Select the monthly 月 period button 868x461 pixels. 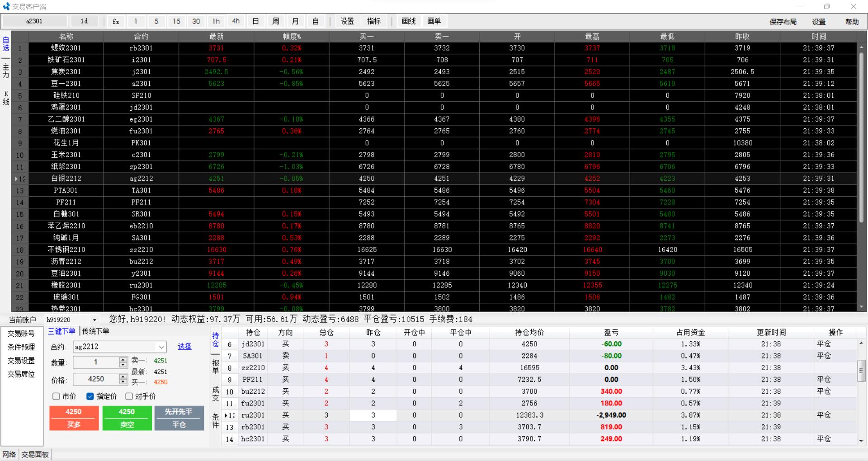(296, 21)
